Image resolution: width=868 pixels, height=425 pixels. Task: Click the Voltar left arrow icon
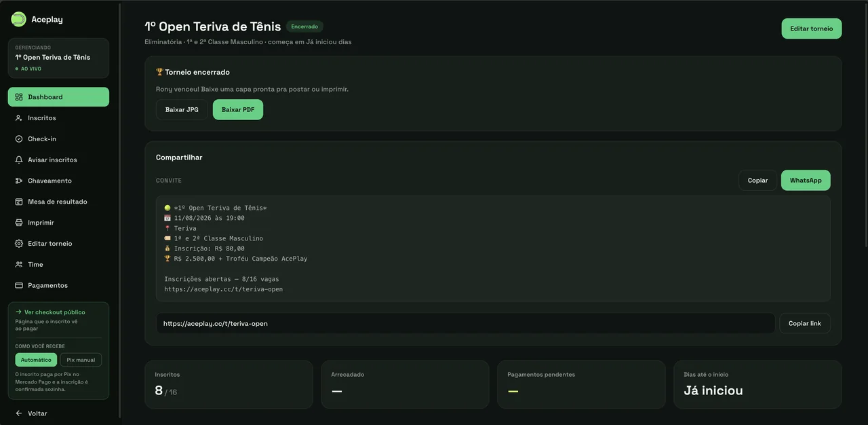point(19,413)
